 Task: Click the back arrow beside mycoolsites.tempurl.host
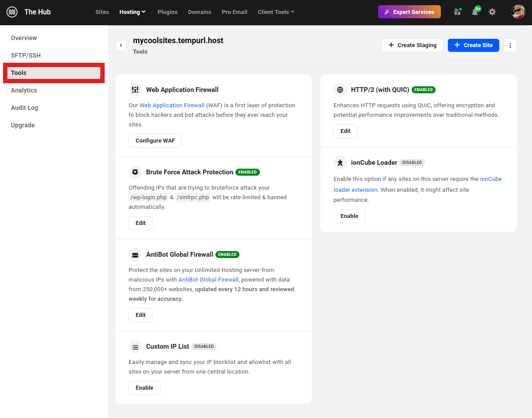(x=121, y=45)
